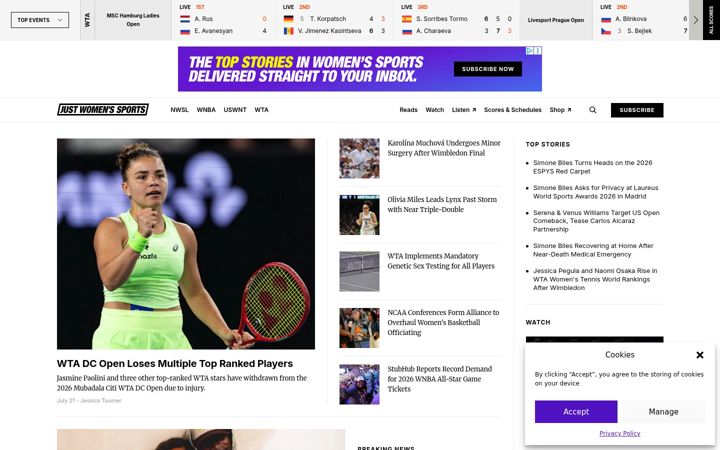Open the All Scores panel
720x450 pixels.
click(711, 20)
